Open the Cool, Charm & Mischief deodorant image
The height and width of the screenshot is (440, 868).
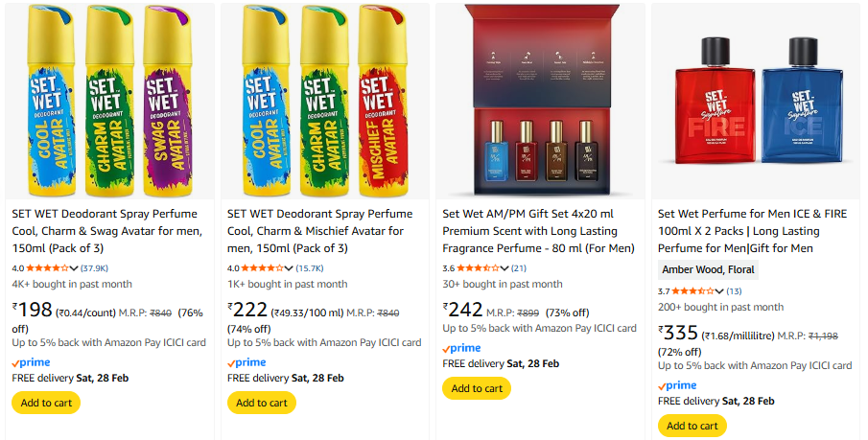click(x=324, y=101)
